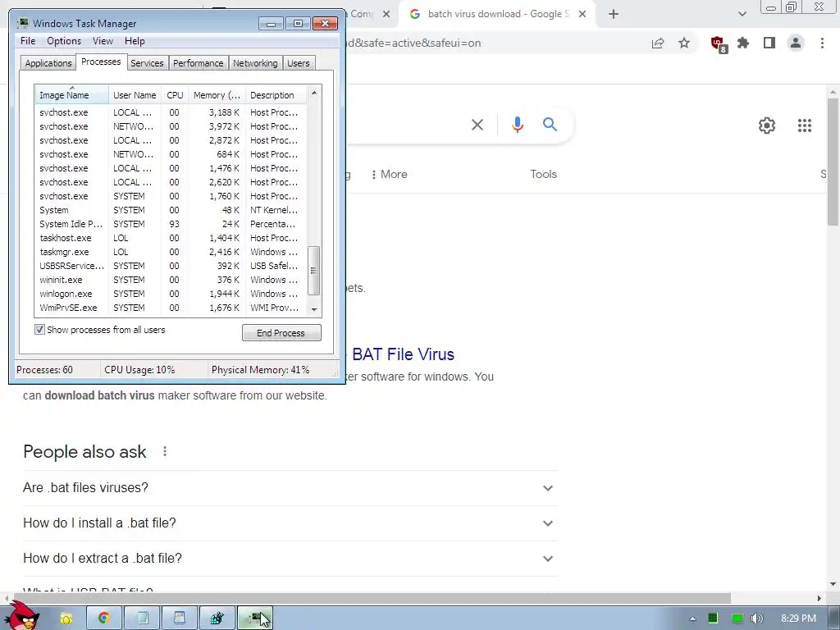Click the Task Manager title bar icon
Viewport: 840px width, 630px height.
point(23,23)
